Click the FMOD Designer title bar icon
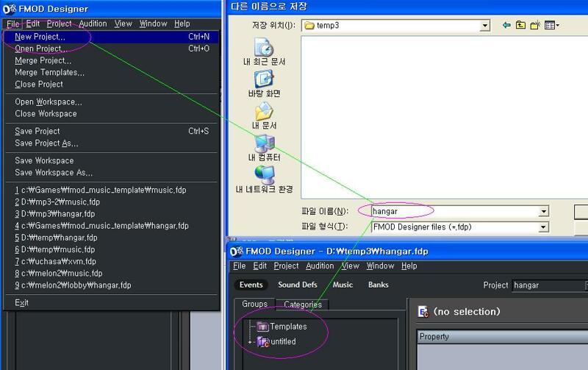 [10, 9]
